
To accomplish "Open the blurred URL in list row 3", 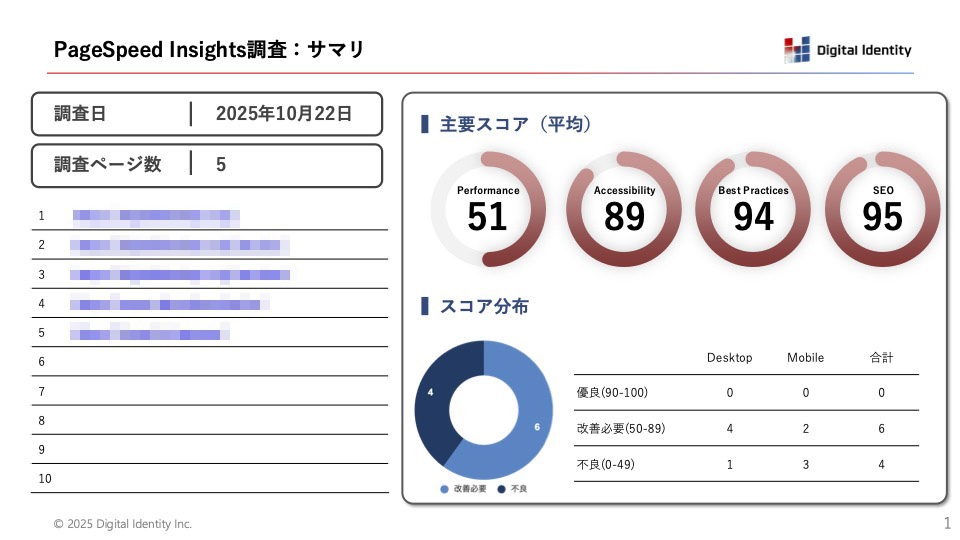I will [x=179, y=275].
